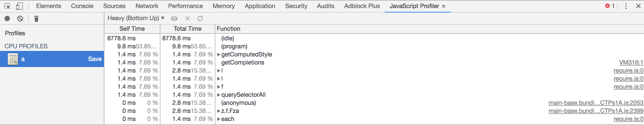Toggle the device toolbar icon
Screen dimensions: 644x125
[x=19, y=6]
